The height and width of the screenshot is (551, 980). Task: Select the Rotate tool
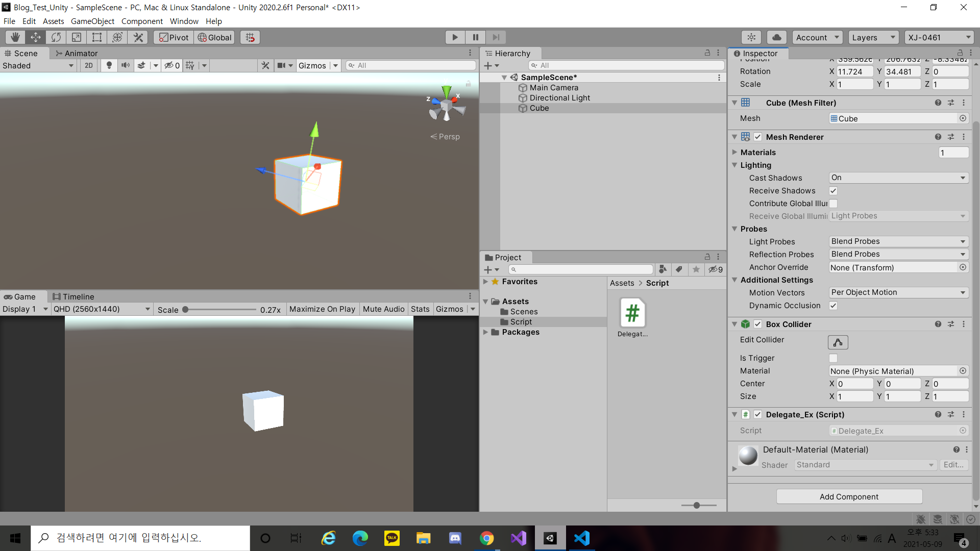(x=56, y=37)
